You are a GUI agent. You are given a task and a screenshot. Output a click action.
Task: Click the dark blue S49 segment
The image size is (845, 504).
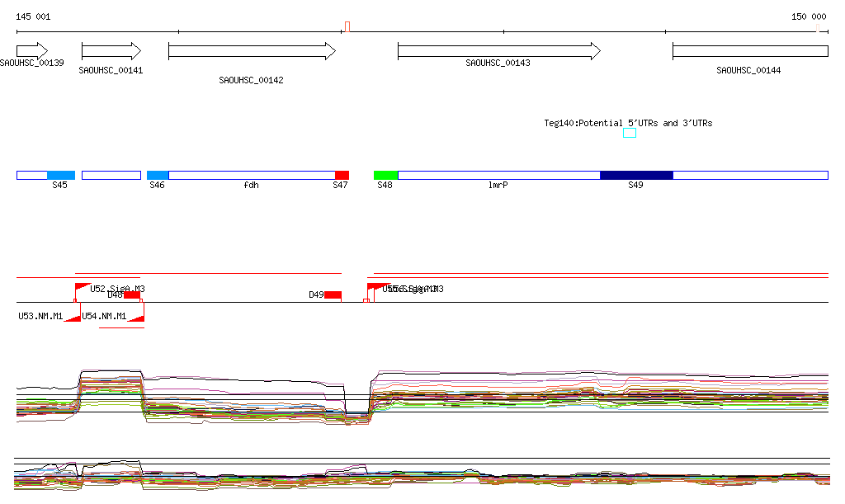pos(636,175)
